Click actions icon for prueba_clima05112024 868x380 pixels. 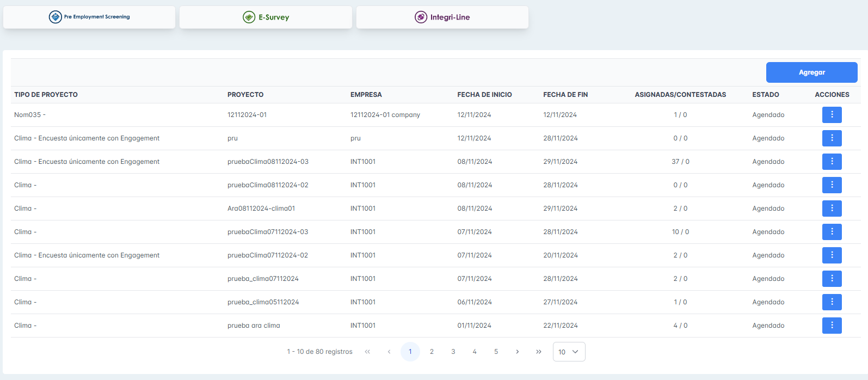click(832, 302)
